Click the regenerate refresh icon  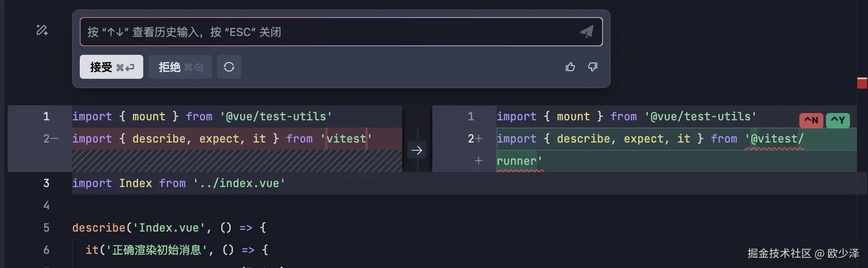pos(229,67)
